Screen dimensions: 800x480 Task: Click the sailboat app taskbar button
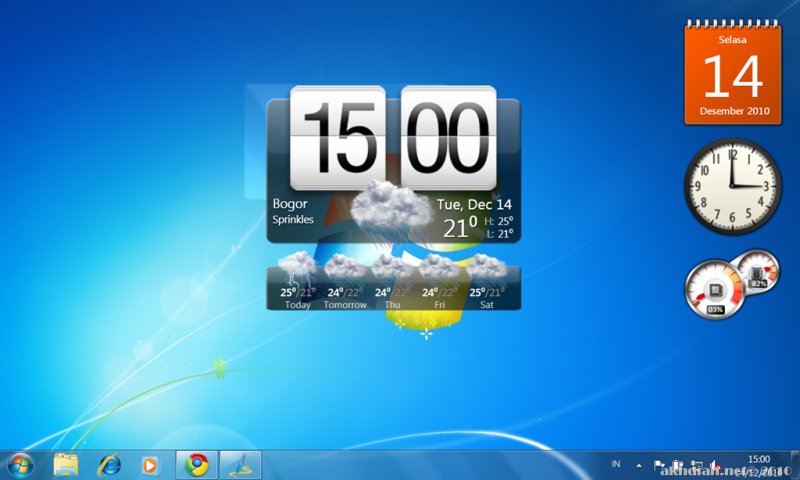[x=240, y=464]
